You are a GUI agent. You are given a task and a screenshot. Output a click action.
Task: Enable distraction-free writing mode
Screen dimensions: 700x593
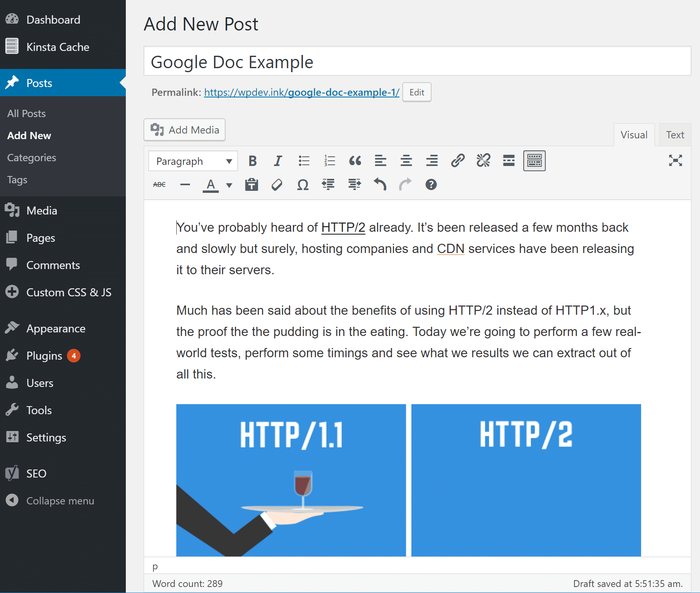(x=676, y=161)
